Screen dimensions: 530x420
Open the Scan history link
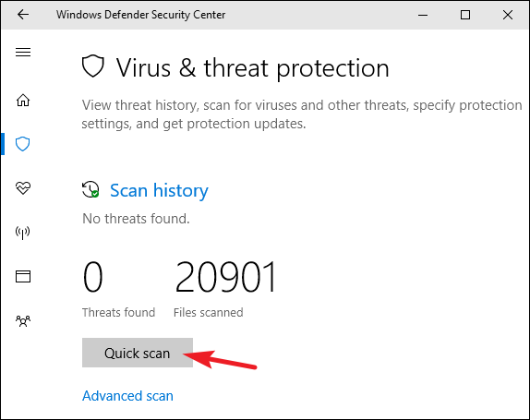point(159,190)
